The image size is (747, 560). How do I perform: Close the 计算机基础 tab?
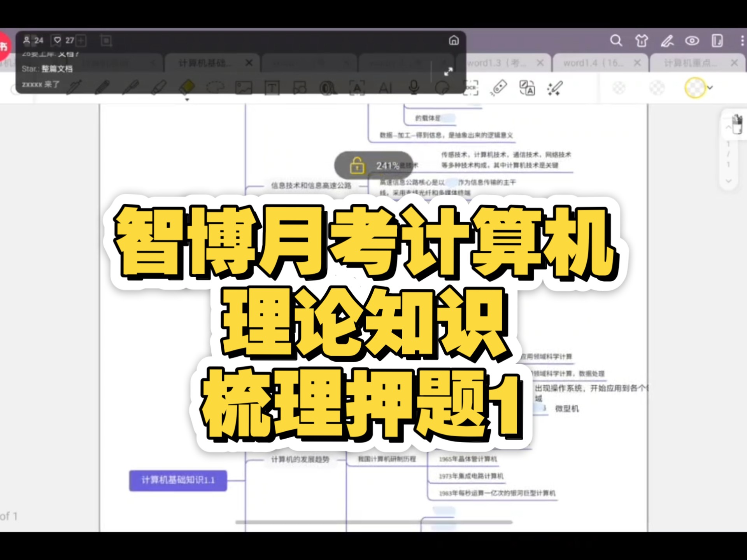tap(249, 63)
